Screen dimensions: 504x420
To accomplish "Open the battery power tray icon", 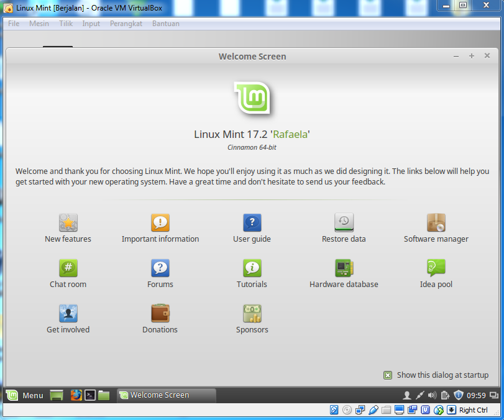I will 445,395.
